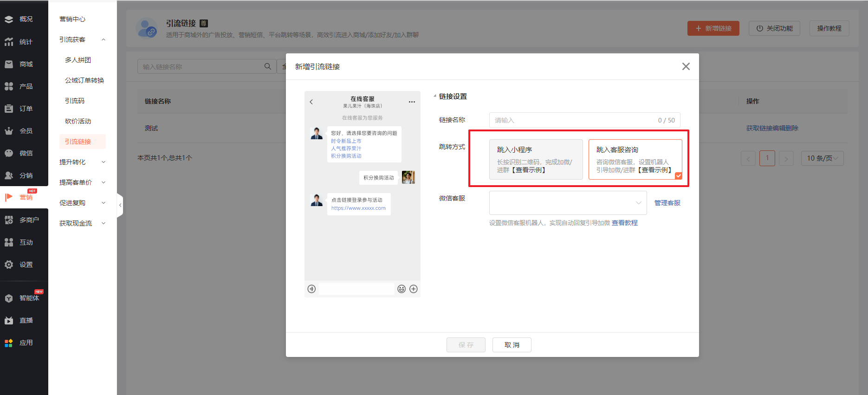Collapse the secondary menu panel handle
The width and height of the screenshot is (868, 395).
(x=120, y=205)
